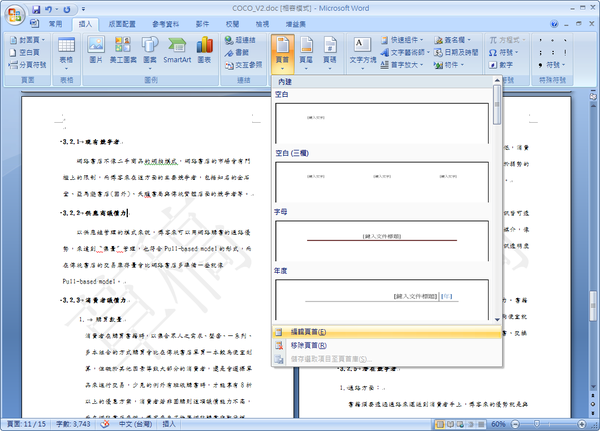Insert a 交互參照 cross-reference
The width and height of the screenshot is (600, 431).
(x=243, y=65)
